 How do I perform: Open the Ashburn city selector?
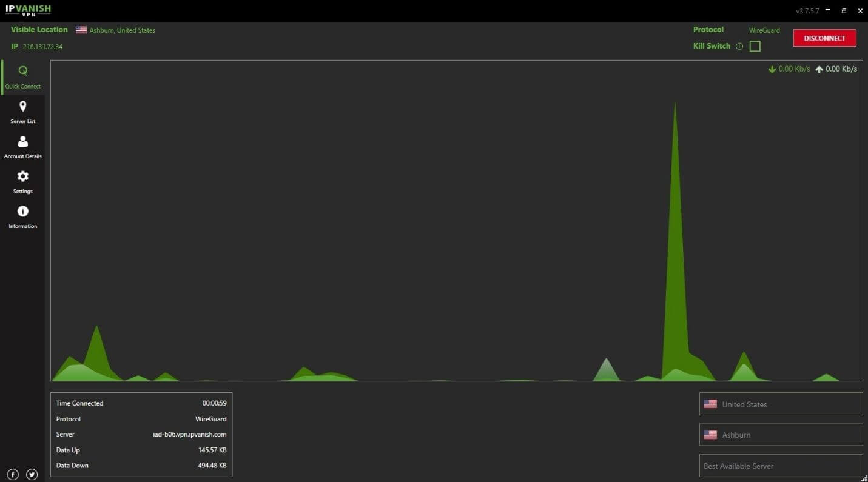coord(781,435)
